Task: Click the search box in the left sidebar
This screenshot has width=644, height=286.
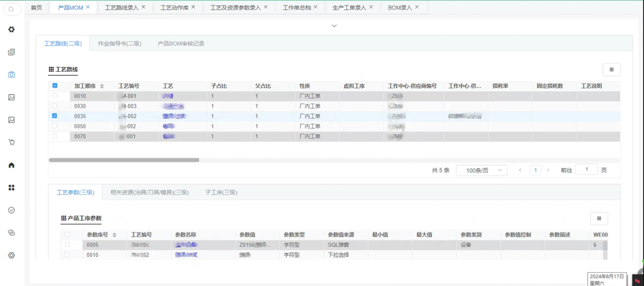Action: pos(12,9)
